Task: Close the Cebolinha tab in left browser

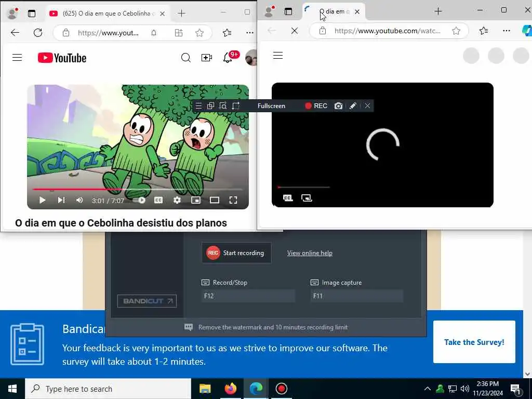Action: pos(163,14)
